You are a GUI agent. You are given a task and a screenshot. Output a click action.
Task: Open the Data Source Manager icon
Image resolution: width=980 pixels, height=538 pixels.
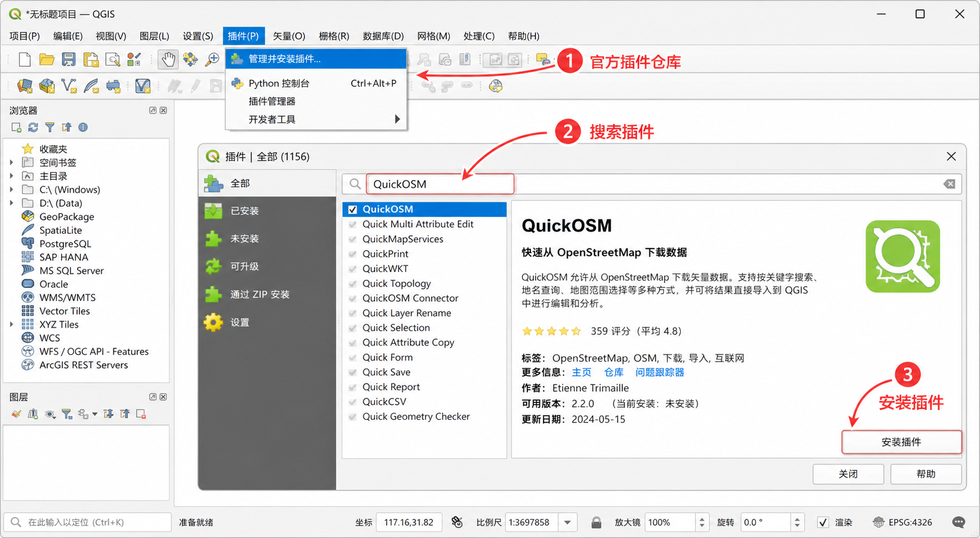(25, 86)
